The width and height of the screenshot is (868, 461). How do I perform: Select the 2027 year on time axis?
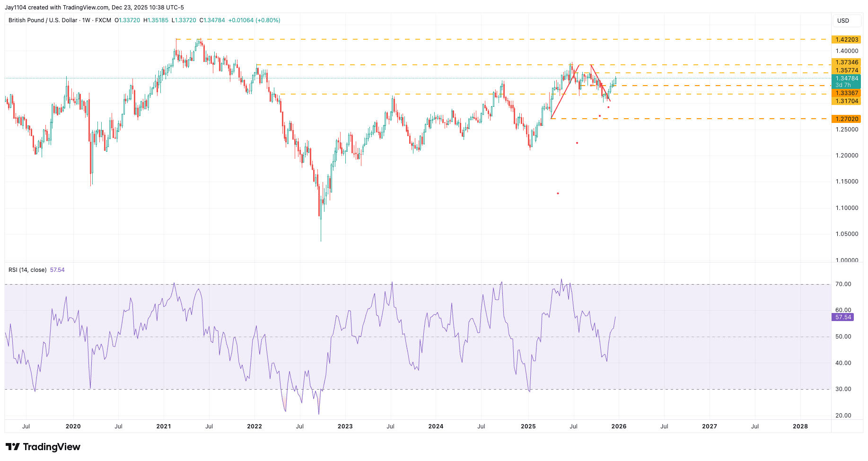pyautogui.click(x=710, y=426)
